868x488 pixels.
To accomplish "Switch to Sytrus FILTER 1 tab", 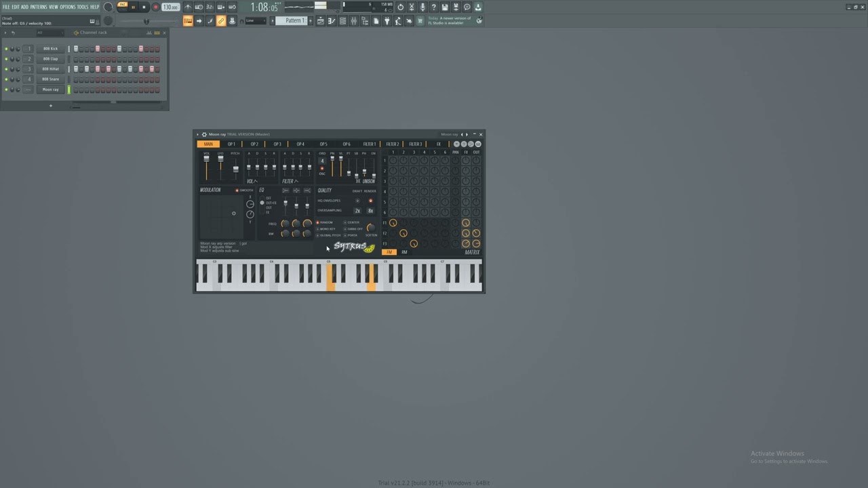I will (370, 144).
